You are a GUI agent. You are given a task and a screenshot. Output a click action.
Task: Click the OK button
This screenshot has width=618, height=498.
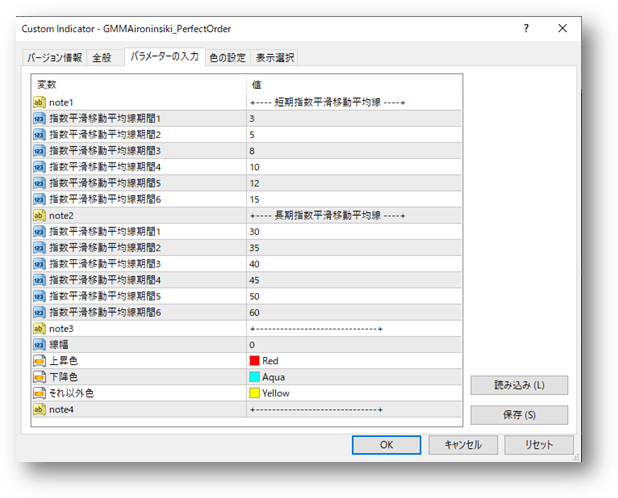[386, 445]
